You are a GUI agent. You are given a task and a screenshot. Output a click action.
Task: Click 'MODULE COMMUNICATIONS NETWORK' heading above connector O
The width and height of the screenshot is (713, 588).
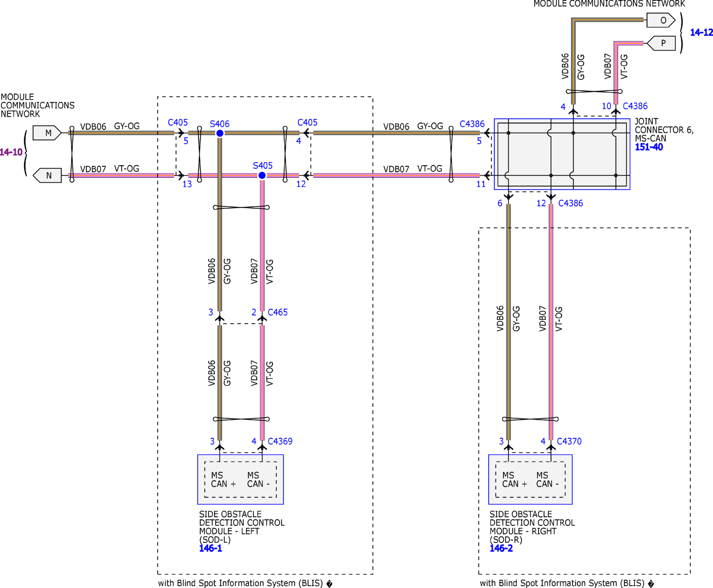[x=609, y=4]
